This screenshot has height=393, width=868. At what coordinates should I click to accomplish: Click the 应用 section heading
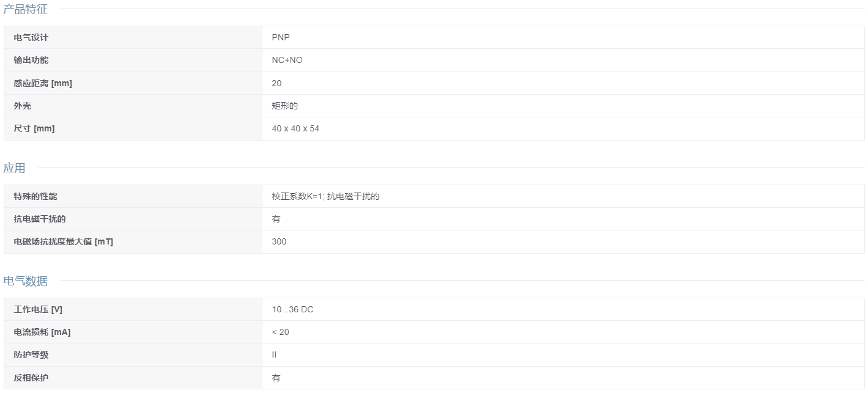(14, 168)
